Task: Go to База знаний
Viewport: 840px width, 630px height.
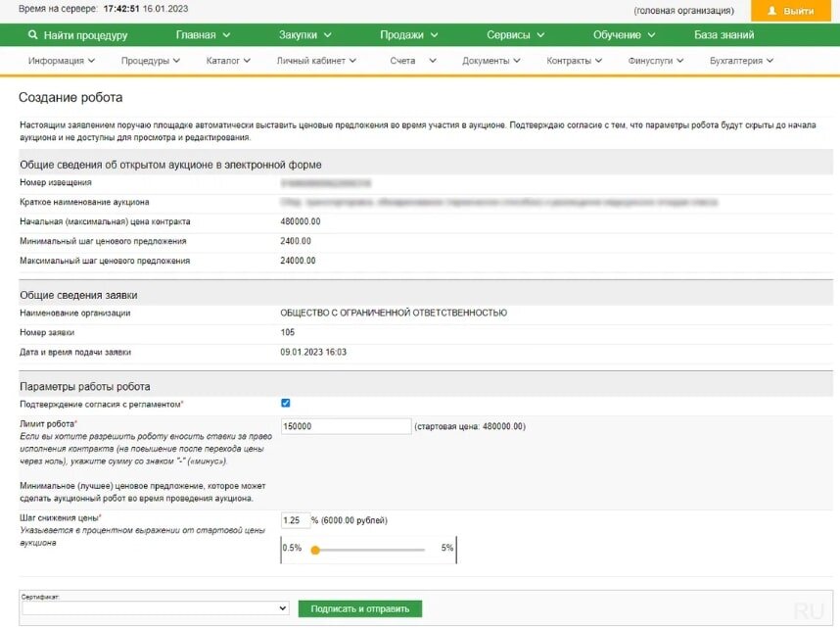Action: coord(723,35)
